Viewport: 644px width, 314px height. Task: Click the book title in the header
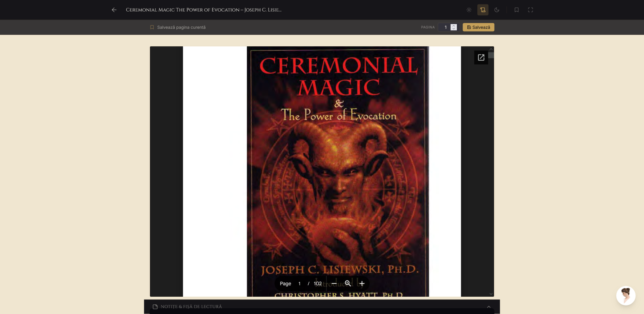point(204,10)
